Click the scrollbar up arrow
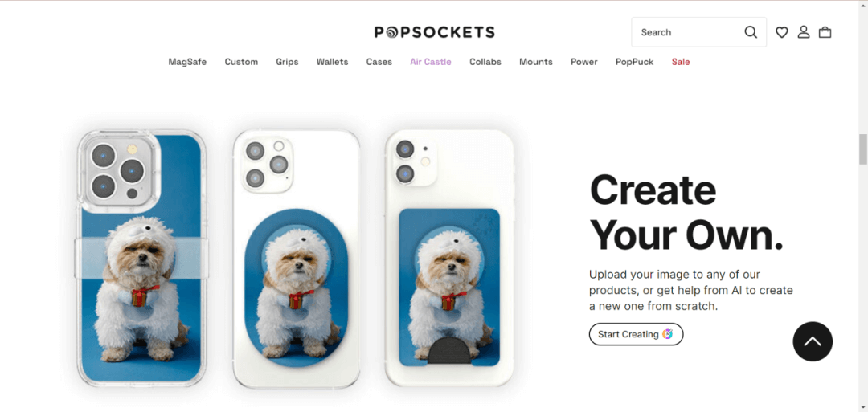 863,4
